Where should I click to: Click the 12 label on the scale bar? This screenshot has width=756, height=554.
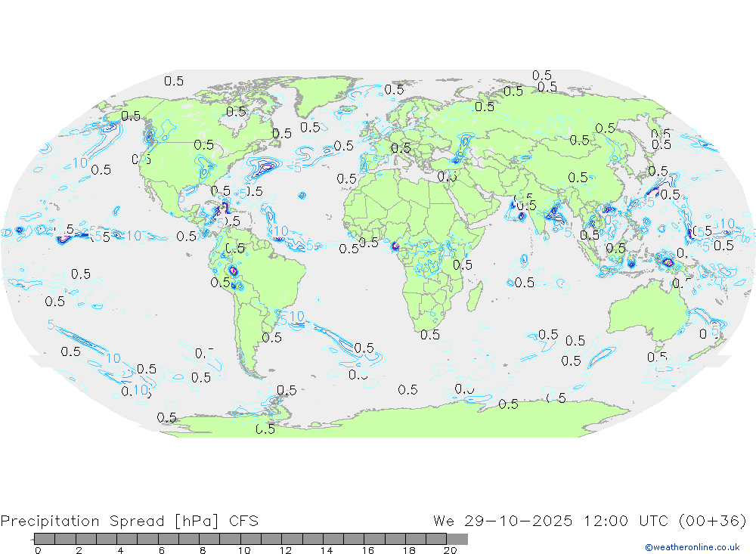pyautogui.click(x=286, y=550)
